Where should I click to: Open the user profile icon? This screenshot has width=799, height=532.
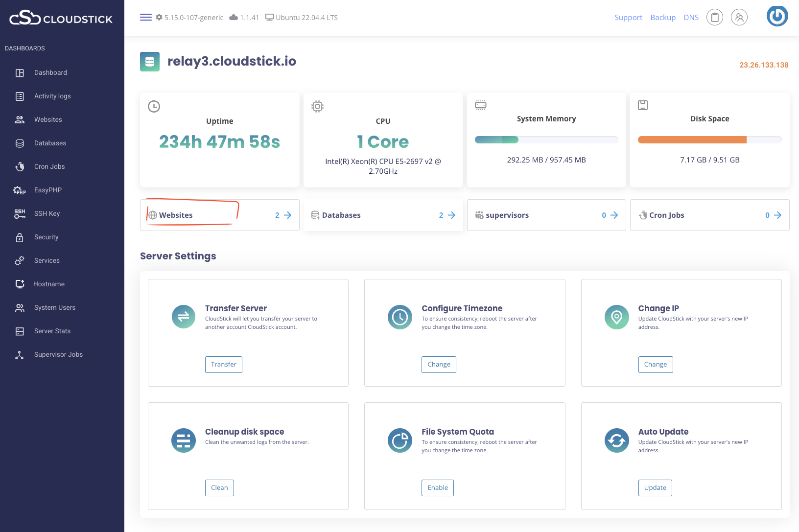(739, 17)
